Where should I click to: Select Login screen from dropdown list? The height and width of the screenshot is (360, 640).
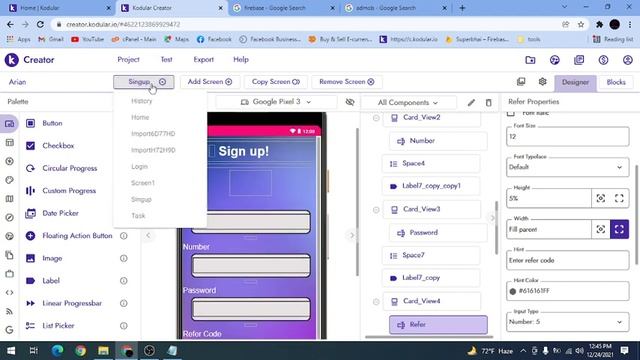click(x=140, y=167)
